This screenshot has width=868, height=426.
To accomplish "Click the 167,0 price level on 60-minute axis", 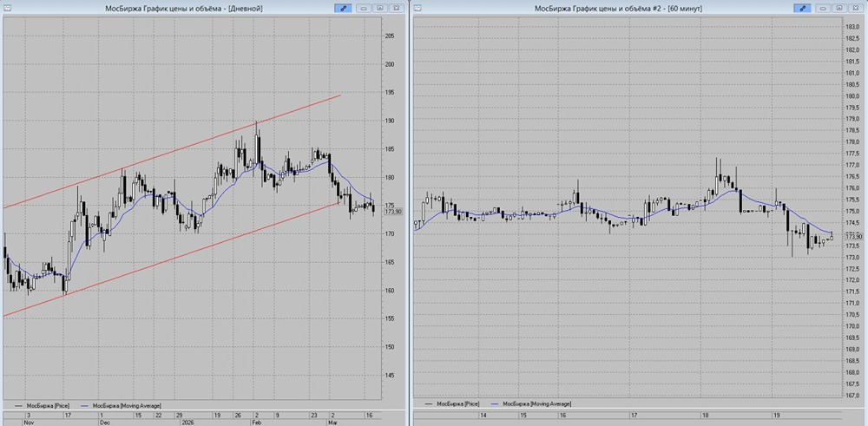I will point(852,396).
